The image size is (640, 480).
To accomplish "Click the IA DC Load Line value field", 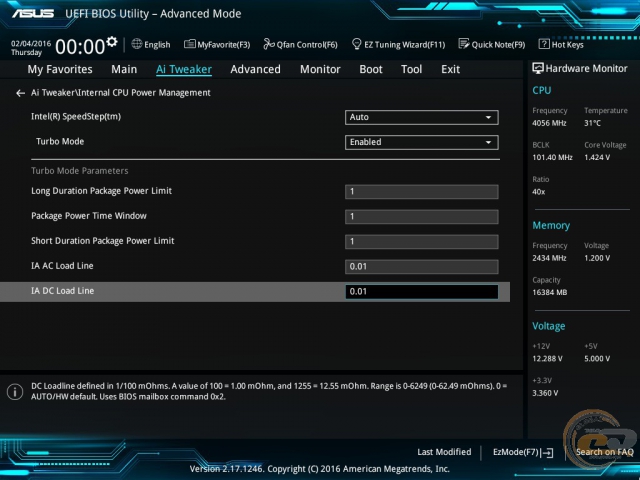I will click(421, 291).
